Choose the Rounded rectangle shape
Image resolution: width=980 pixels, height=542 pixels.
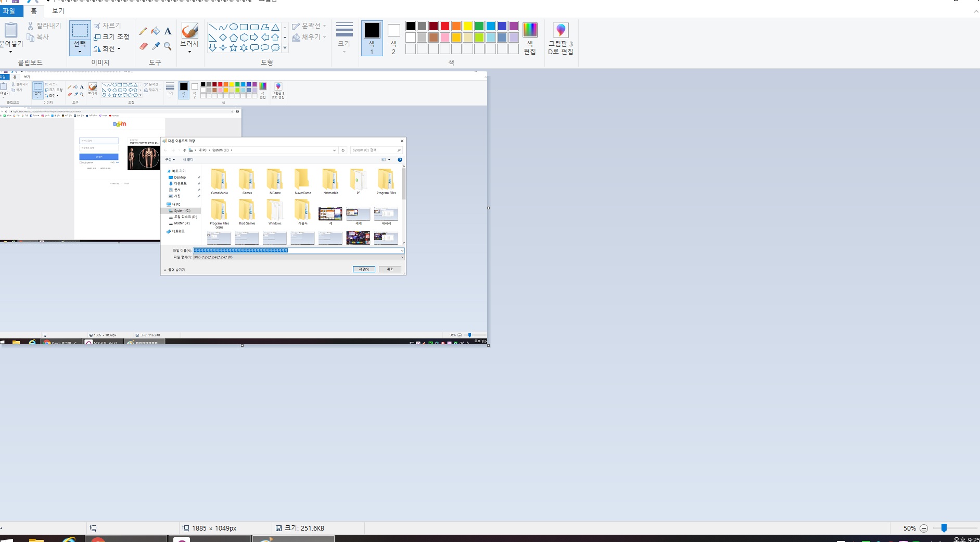click(254, 27)
